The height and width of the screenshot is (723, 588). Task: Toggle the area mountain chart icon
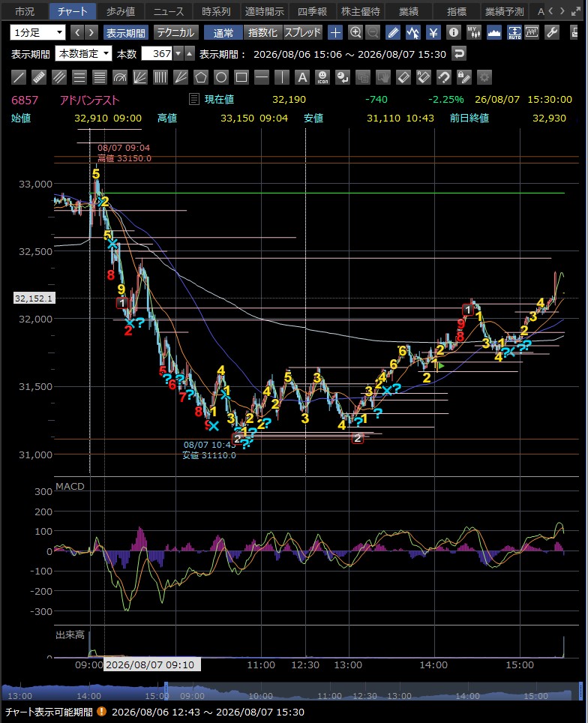[494, 33]
